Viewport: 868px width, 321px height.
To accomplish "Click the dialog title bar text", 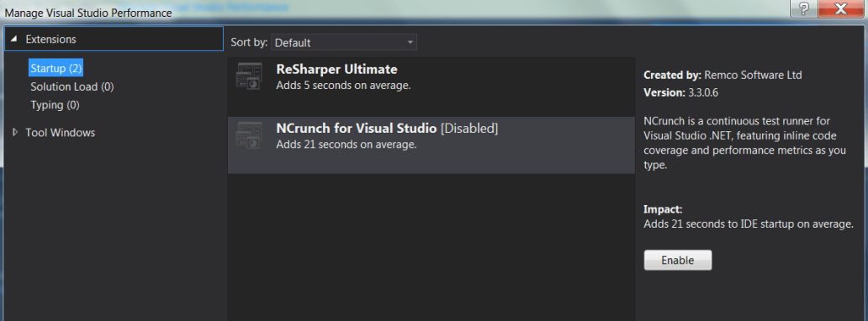I will coord(88,13).
